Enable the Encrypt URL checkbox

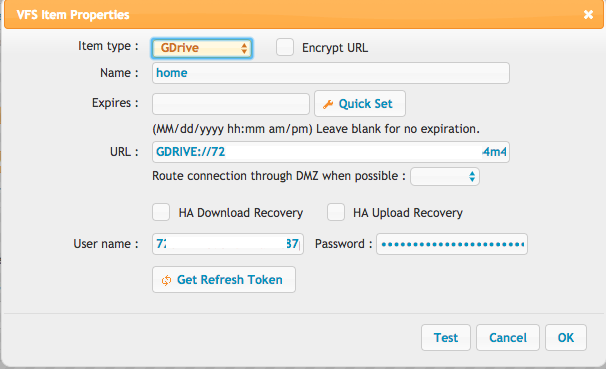285,47
